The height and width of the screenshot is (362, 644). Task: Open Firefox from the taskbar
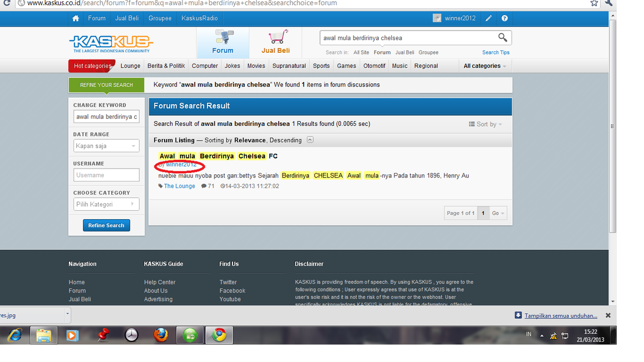(161, 335)
